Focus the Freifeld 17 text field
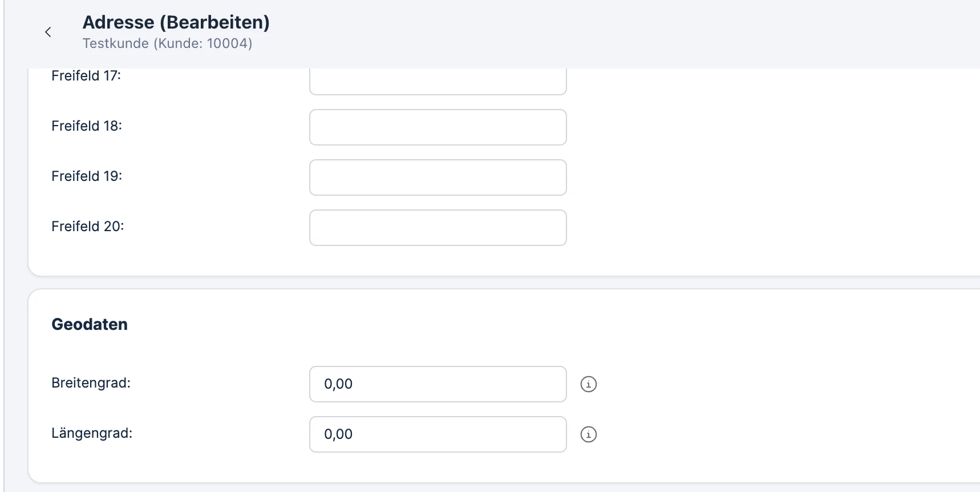Screen dimensions: 980x492 click(x=438, y=81)
